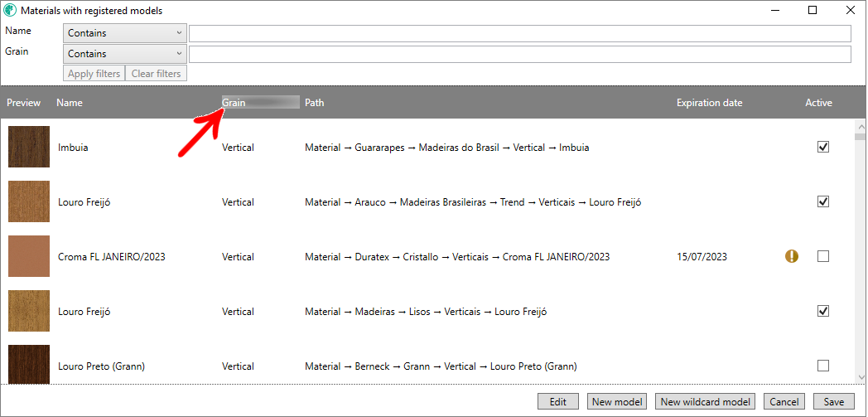This screenshot has width=868, height=417.
Task: Click the New model button
Action: pyautogui.click(x=617, y=401)
